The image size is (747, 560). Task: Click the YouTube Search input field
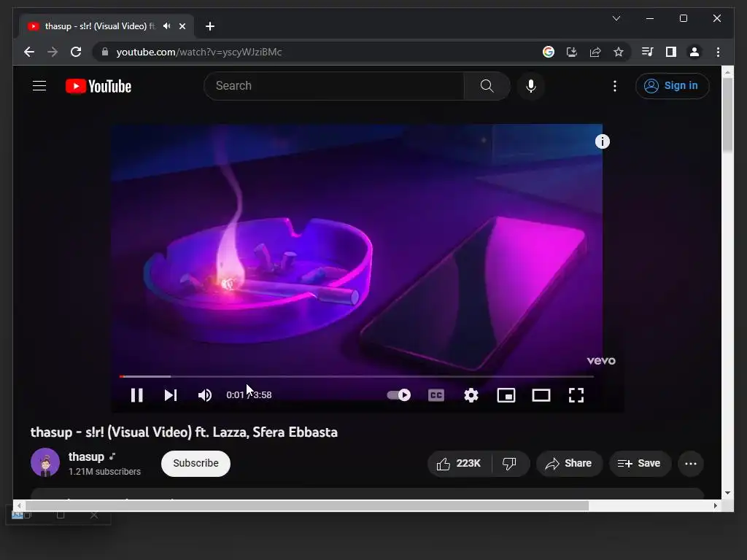point(333,86)
